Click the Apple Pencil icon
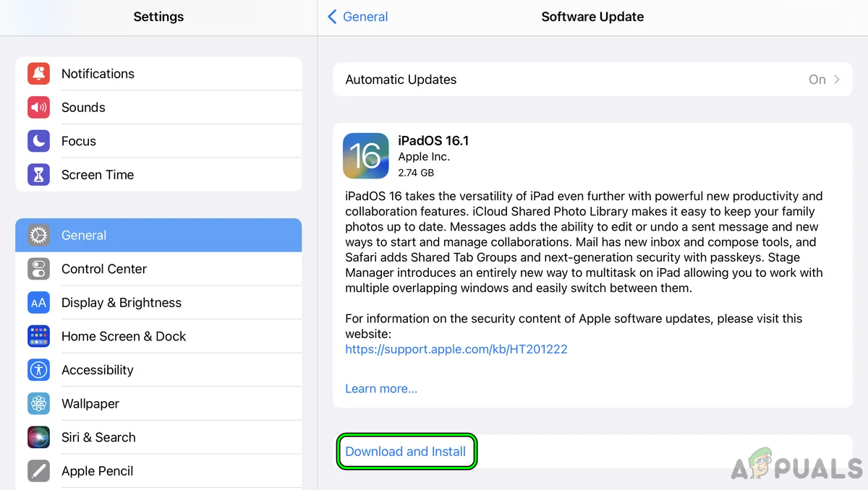 38,470
